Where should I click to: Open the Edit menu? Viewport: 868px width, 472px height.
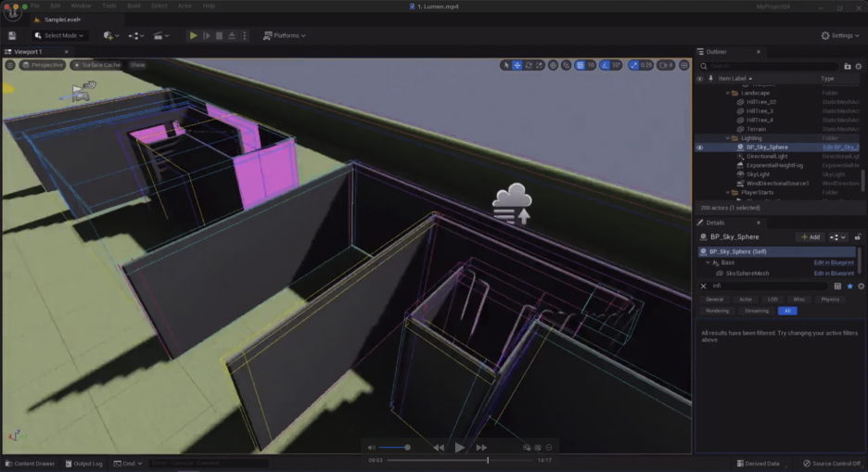56,6
